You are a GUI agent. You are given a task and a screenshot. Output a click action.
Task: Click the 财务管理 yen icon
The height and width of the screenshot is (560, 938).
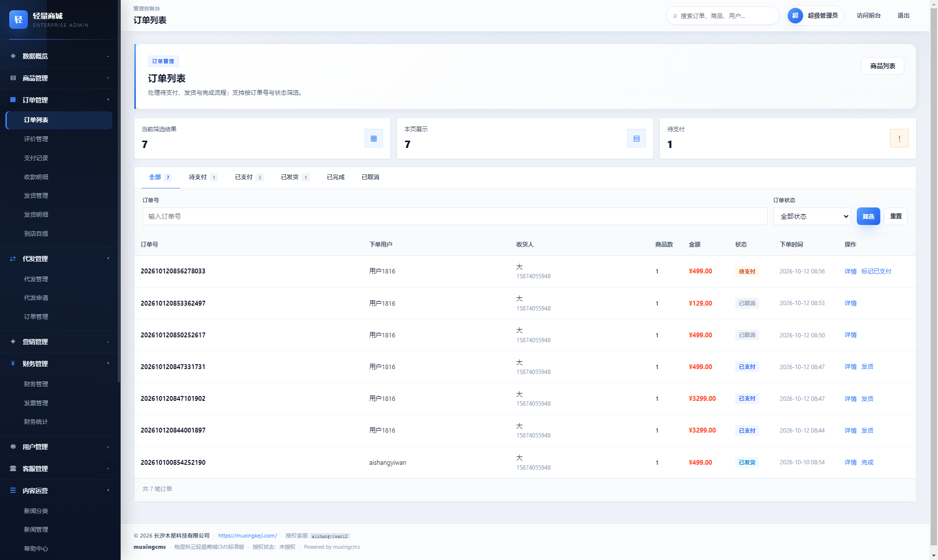13,364
